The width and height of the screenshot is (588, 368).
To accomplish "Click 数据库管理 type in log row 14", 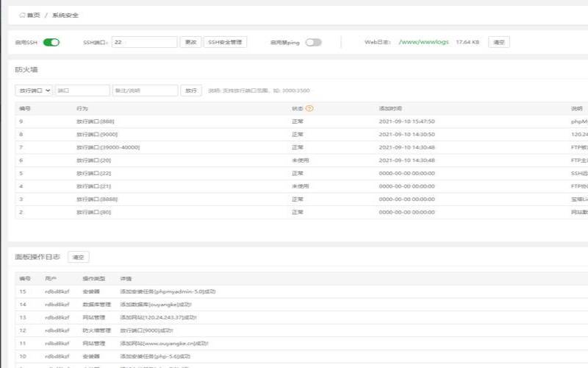I will pos(97,305).
